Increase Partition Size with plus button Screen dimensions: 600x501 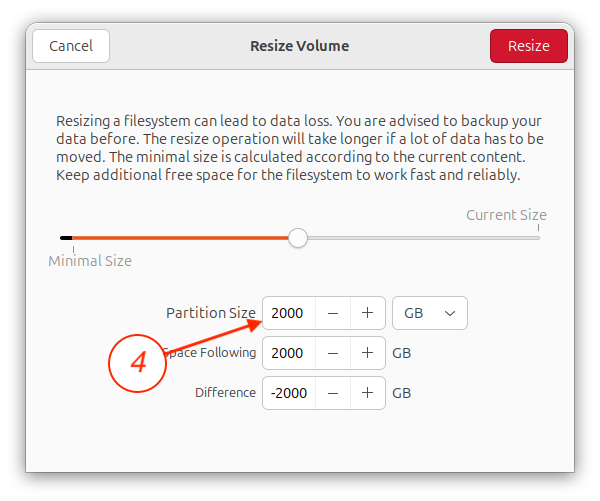point(367,313)
